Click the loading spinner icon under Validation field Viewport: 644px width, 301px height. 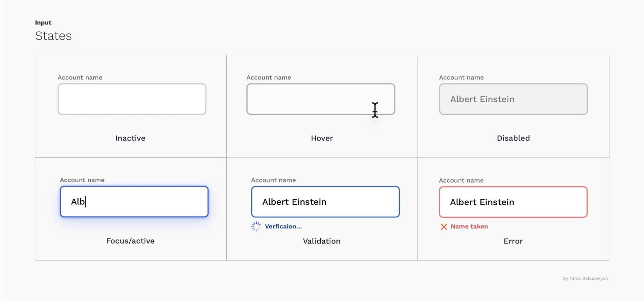tap(256, 227)
